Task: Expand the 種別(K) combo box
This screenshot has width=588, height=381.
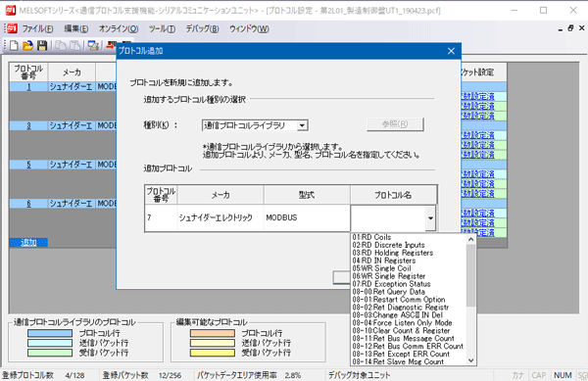Action: pos(302,125)
